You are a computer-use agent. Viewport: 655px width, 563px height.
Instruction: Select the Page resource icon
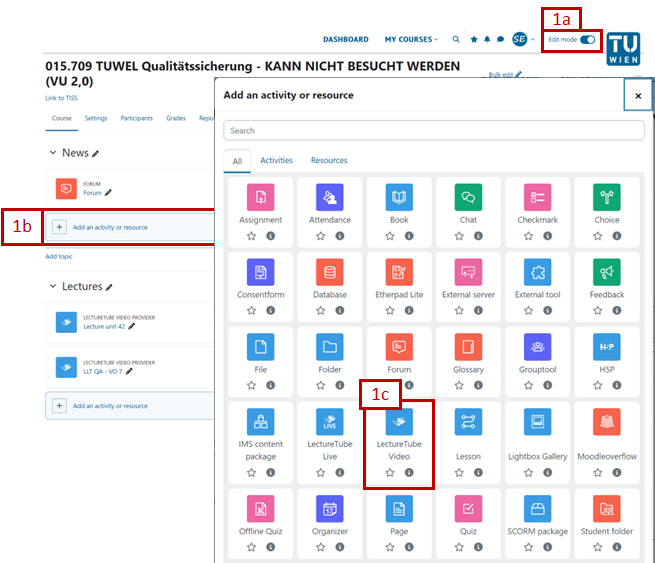399,509
